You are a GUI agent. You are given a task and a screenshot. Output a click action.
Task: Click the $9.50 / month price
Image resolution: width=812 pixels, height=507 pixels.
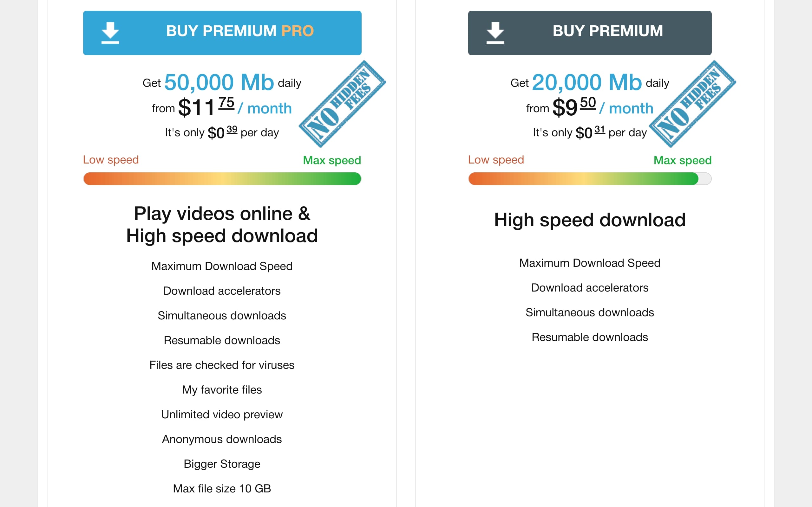coord(603,107)
